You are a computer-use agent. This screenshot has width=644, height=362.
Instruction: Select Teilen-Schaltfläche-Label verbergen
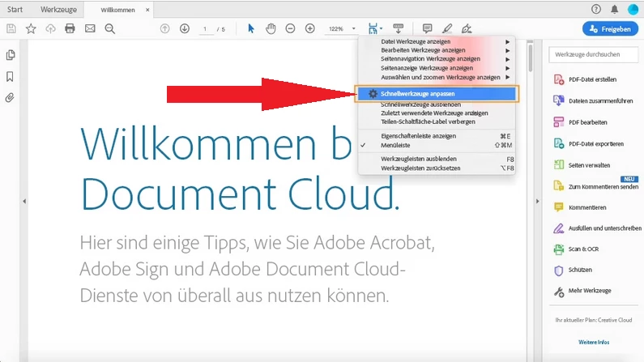(437, 122)
